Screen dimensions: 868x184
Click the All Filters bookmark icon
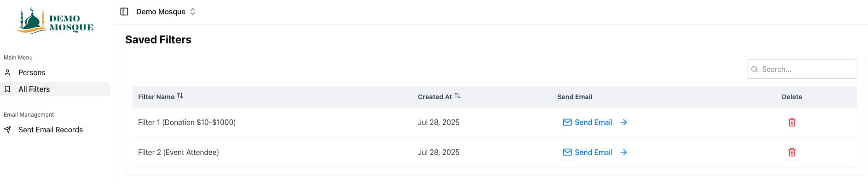click(7, 89)
